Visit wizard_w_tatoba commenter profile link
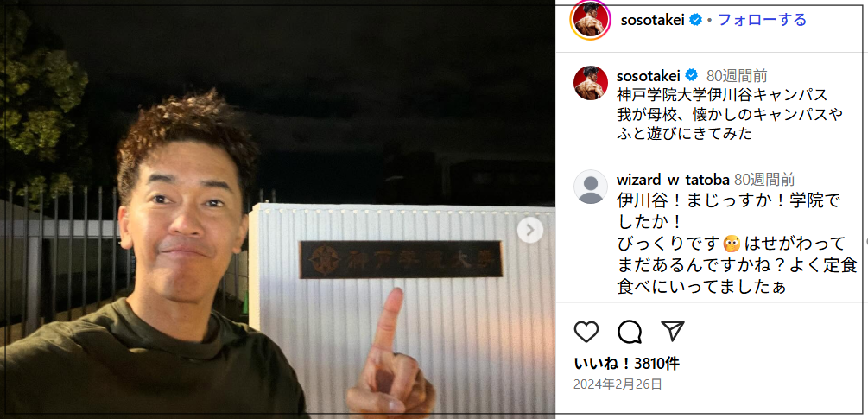The height and width of the screenshot is (419, 868). point(673,180)
